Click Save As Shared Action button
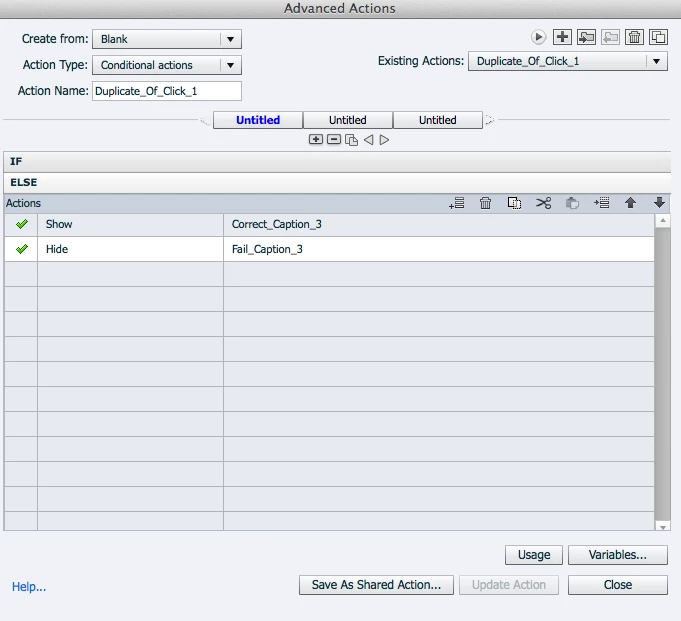681x621 pixels. pos(376,585)
